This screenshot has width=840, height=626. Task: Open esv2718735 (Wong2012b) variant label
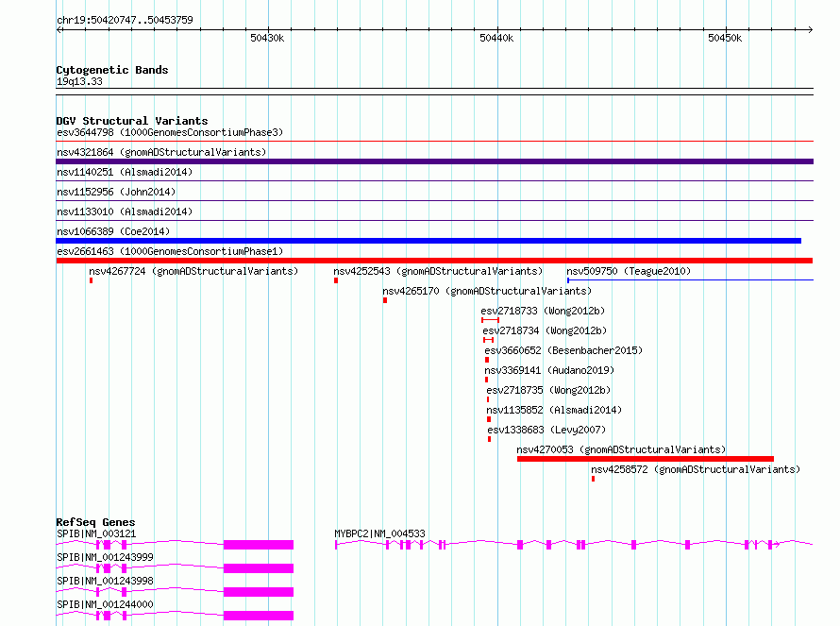point(548,390)
